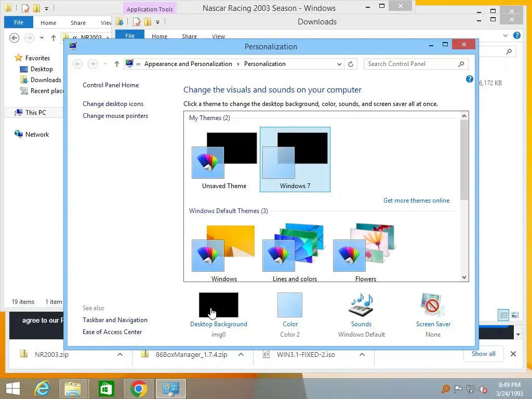This screenshot has height=399, width=532.
Task: Switch Downloads window to large icons view
Action: pyautogui.click(x=515, y=315)
